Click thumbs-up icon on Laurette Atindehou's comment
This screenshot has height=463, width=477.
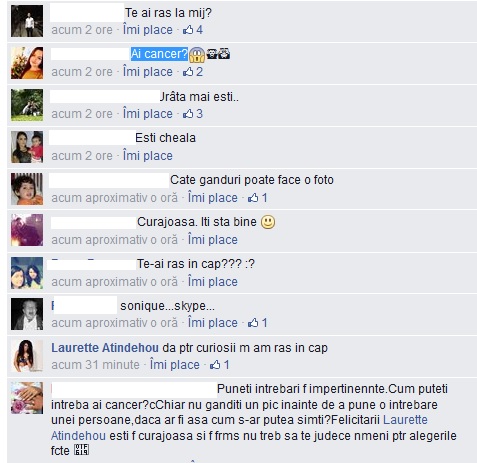coord(215,365)
